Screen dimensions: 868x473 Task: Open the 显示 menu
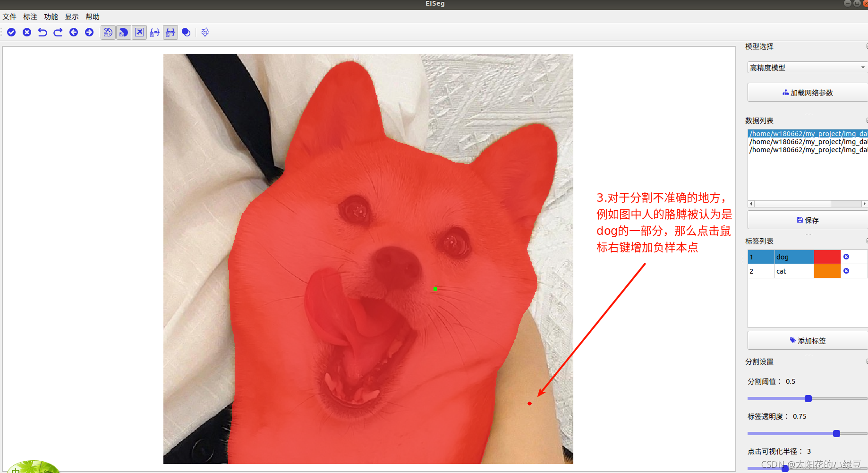72,17
